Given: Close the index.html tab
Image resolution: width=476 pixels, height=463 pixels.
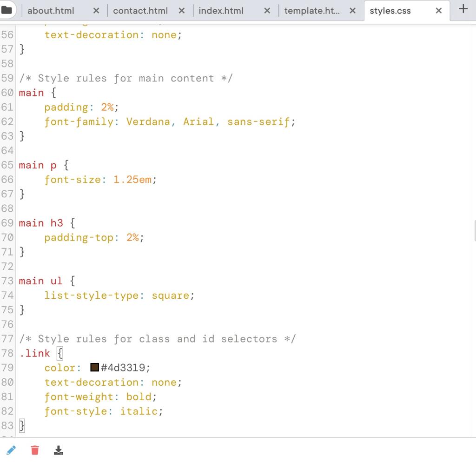Looking at the screenshot, I should coord(267,10).
